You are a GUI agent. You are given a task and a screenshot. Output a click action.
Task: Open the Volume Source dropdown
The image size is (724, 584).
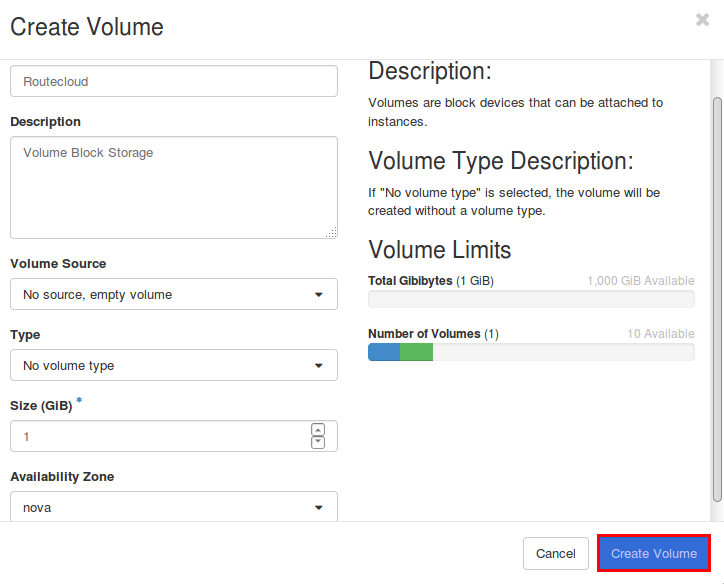tap(174, 294)
